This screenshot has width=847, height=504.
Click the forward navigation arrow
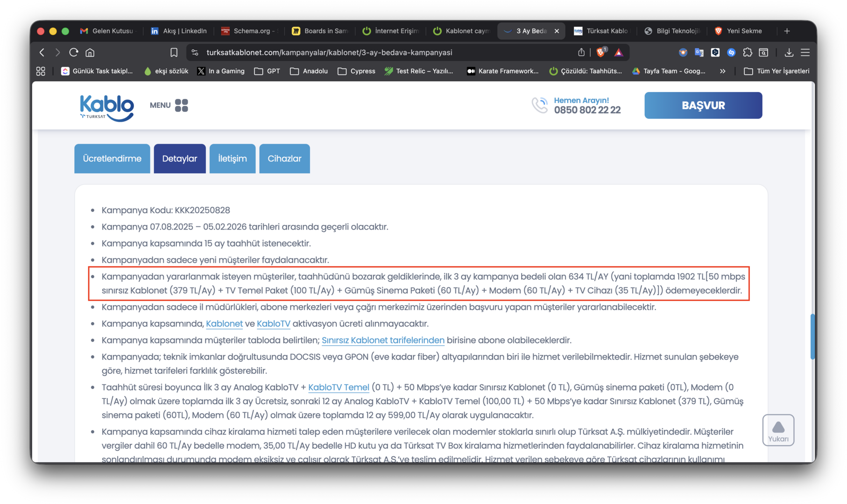coord(57,52)
